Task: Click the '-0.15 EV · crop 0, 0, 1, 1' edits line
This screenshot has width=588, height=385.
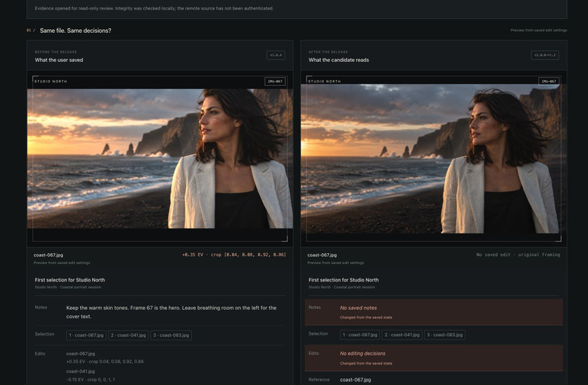Action: tap(90, 380)
